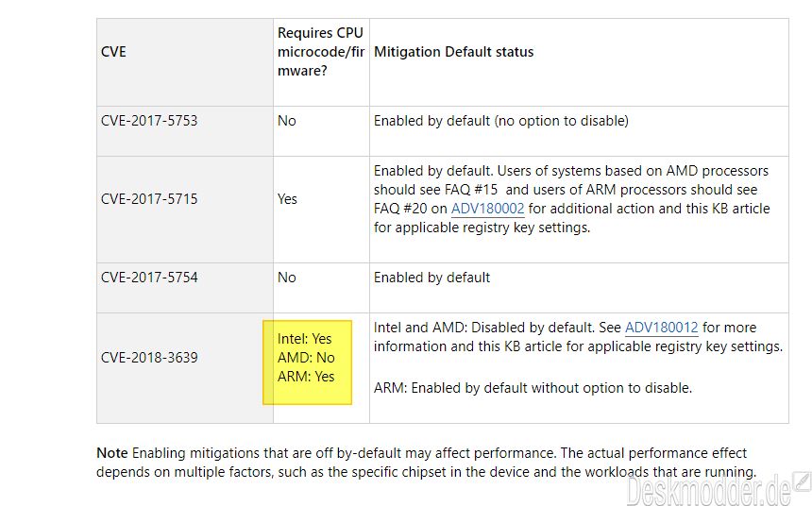Click the Requires CPU microcode/firmware header
This screenshot has width=812, height=506.
(x=321, y=52)
